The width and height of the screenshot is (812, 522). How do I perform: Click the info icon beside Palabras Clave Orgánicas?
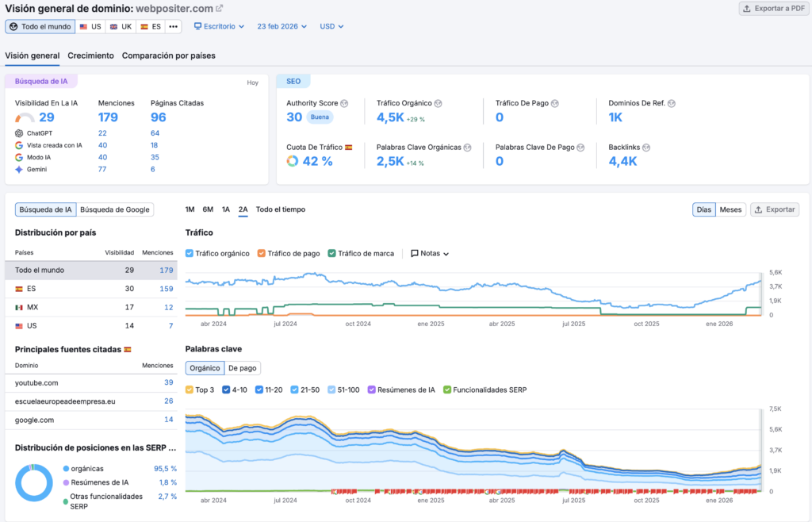468,148
